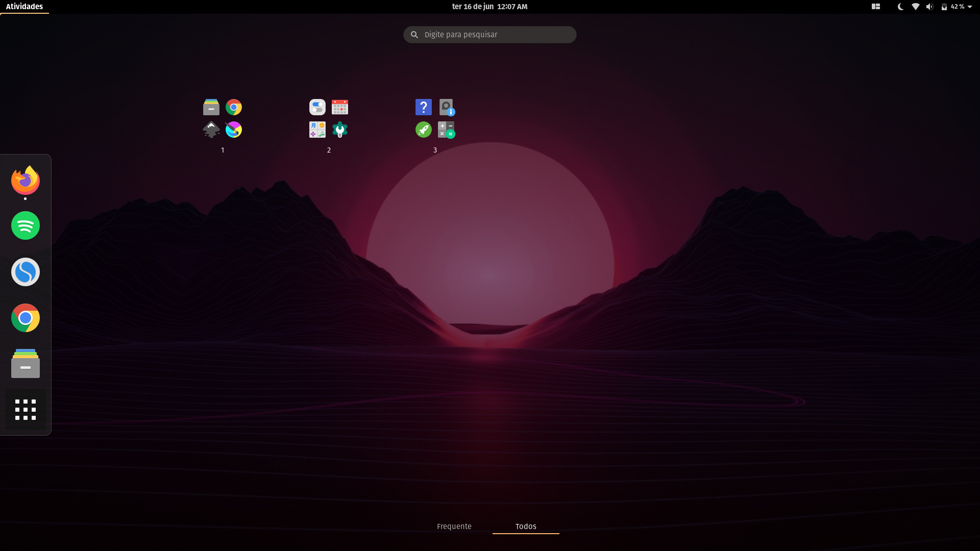Expand the system menu arrow
The height and width of the screenshot is (551, 980).
[970, 7]
